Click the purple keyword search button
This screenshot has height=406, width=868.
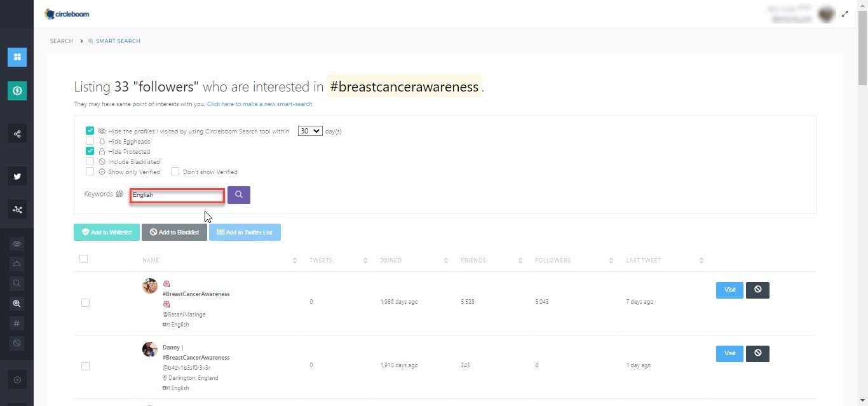point(239,195)
